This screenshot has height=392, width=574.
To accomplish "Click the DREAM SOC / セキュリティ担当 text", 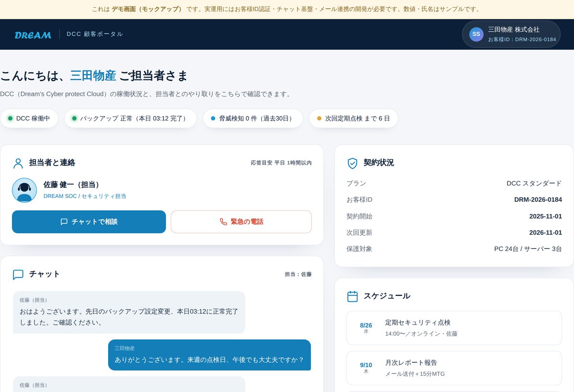I will 85,196.
